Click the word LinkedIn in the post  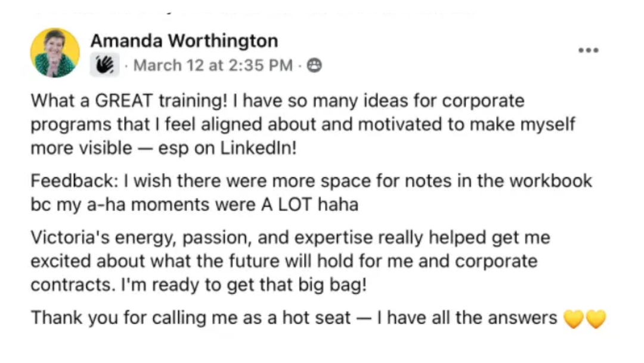coord(262,148)
